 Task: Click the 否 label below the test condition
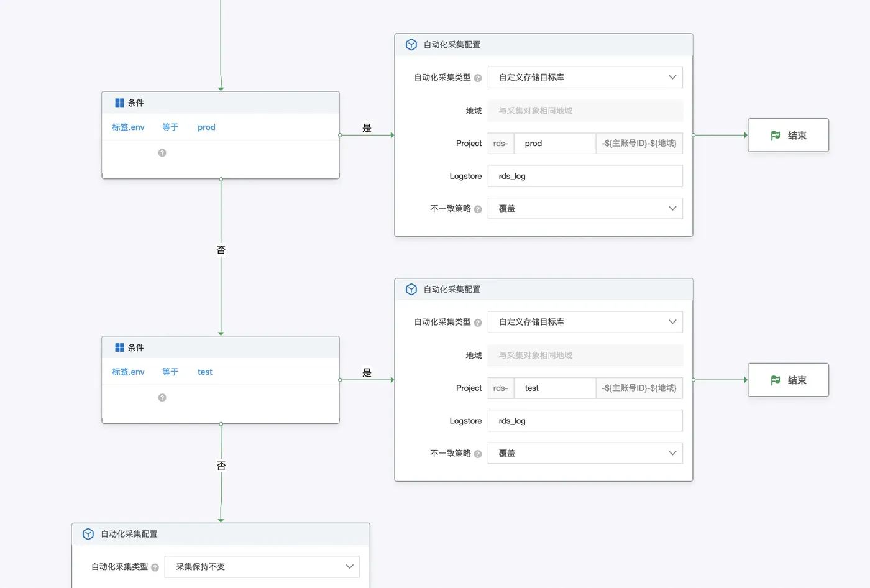[221, 466]
